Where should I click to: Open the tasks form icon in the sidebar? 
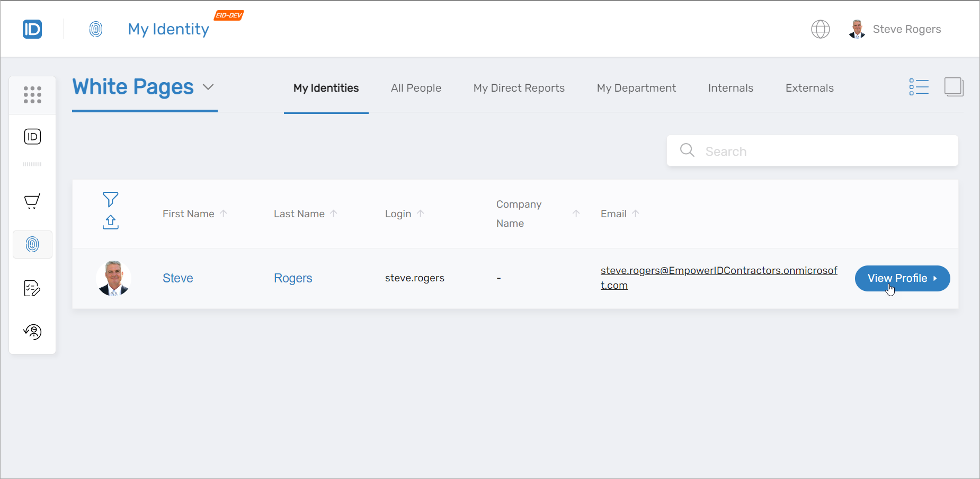32,288
